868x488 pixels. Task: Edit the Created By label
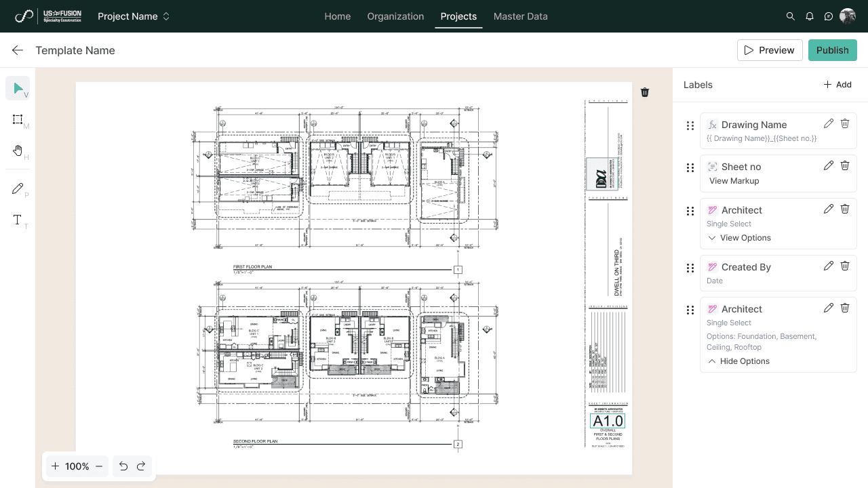click(x=829, y=266)
